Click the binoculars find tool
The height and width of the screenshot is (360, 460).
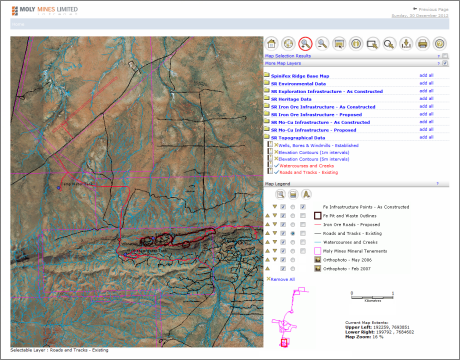(356, 44)
